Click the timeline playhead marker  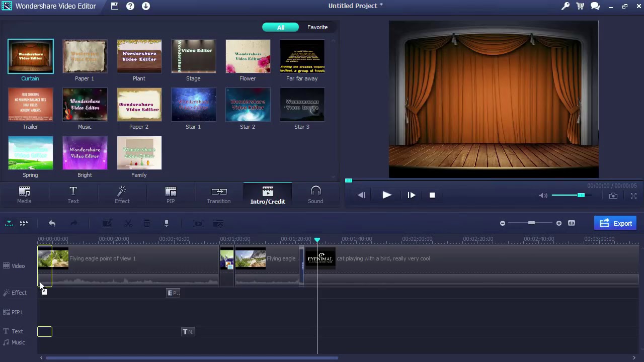point(317,240)
